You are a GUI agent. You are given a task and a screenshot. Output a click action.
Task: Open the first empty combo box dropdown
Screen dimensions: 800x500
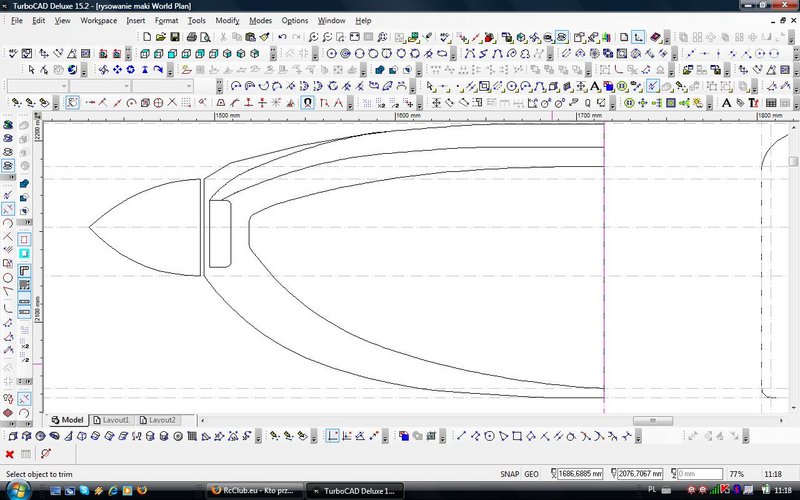64,86
